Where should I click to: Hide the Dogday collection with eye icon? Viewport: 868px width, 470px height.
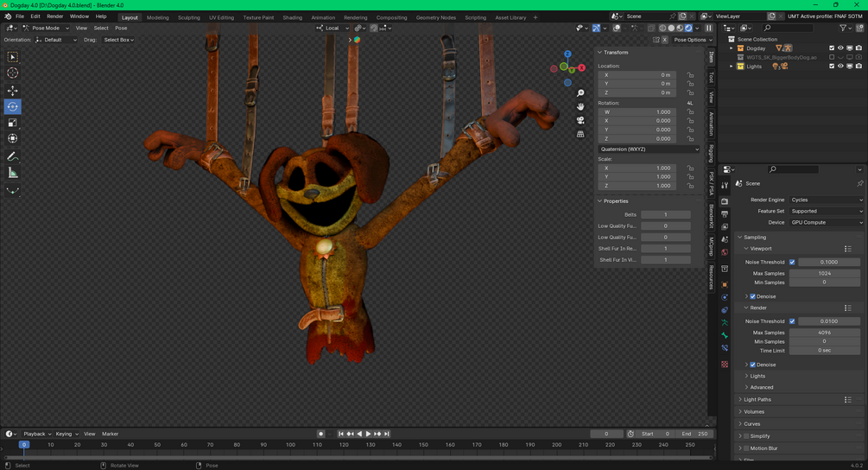(x=840, y=48)
